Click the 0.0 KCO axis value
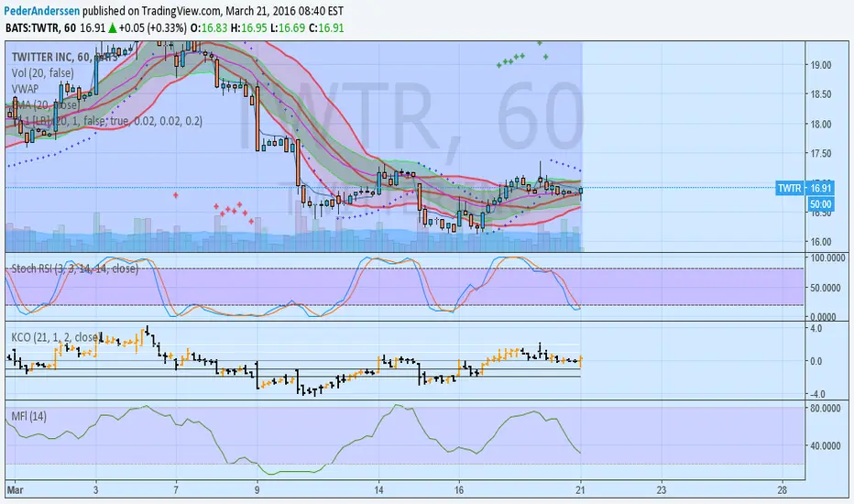 coord(816,361)
